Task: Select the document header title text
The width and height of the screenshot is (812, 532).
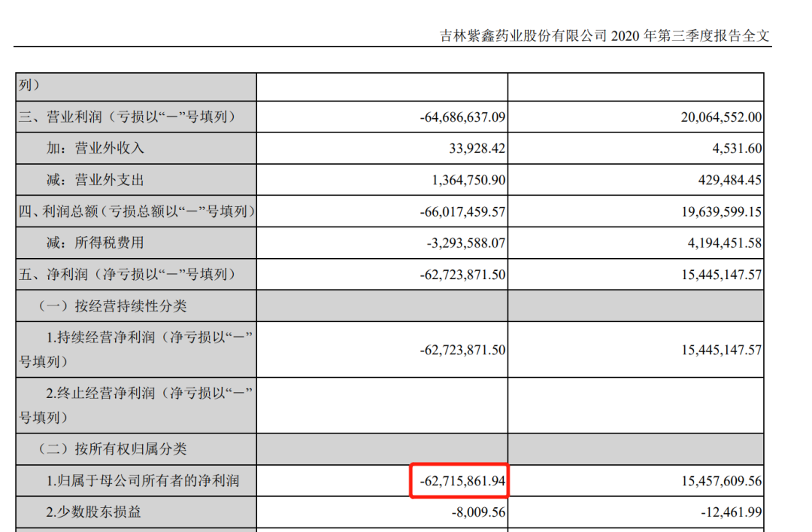Action: pyautogui.click(x=604, y=36)
